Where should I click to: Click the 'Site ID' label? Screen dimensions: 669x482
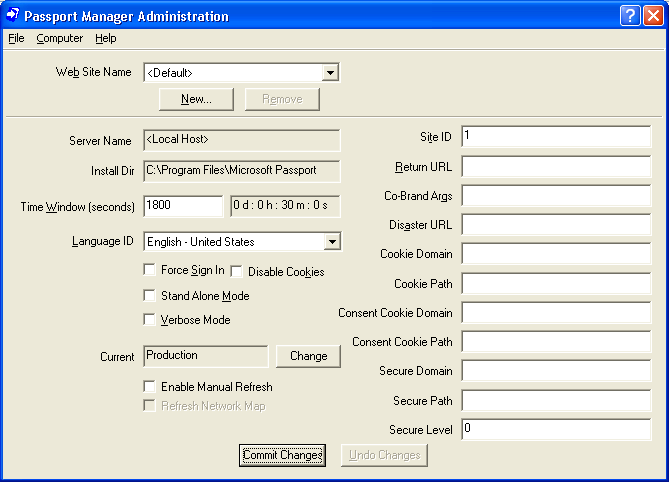pos(436,137)
